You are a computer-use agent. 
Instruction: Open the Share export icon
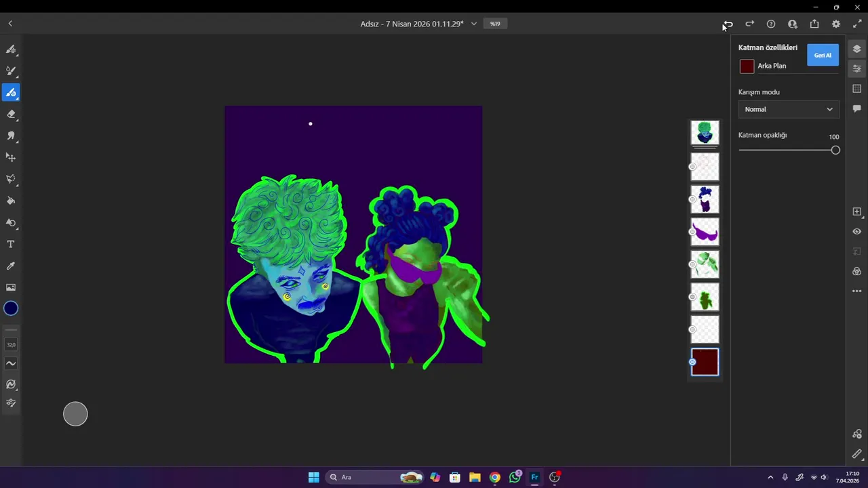[x=814, y=24]
